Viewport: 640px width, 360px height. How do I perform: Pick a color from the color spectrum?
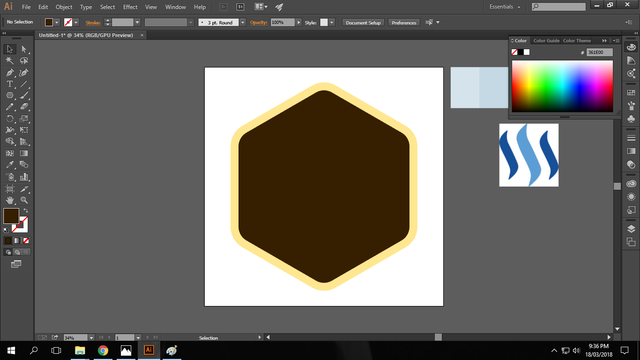coord(562,86)
